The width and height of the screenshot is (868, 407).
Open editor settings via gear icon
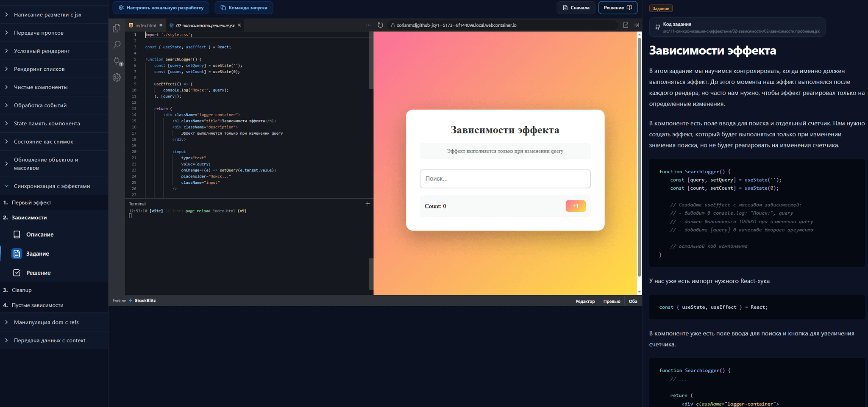click(117, 78)
